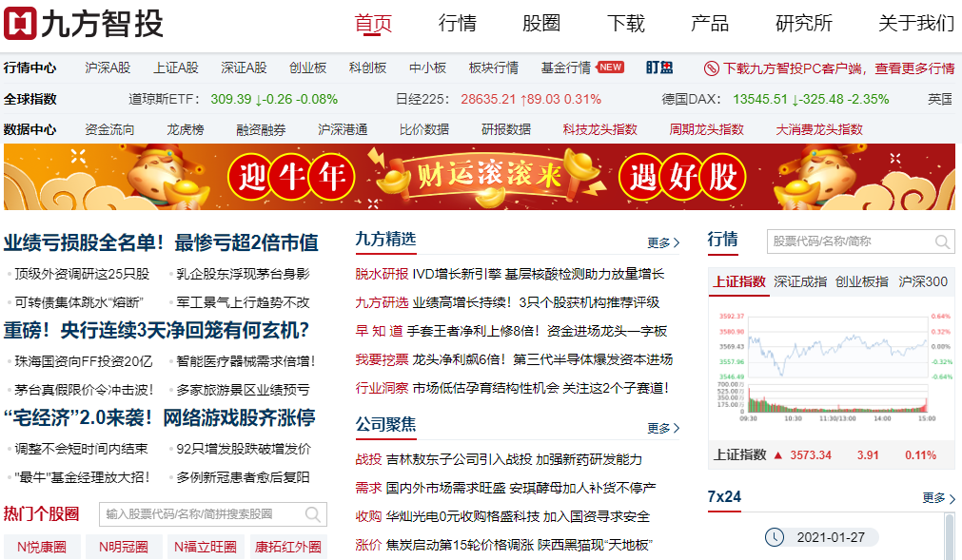Open the 研究所 menu item
This screenshot has width=962, height=560.
click(x=804, y=23)
